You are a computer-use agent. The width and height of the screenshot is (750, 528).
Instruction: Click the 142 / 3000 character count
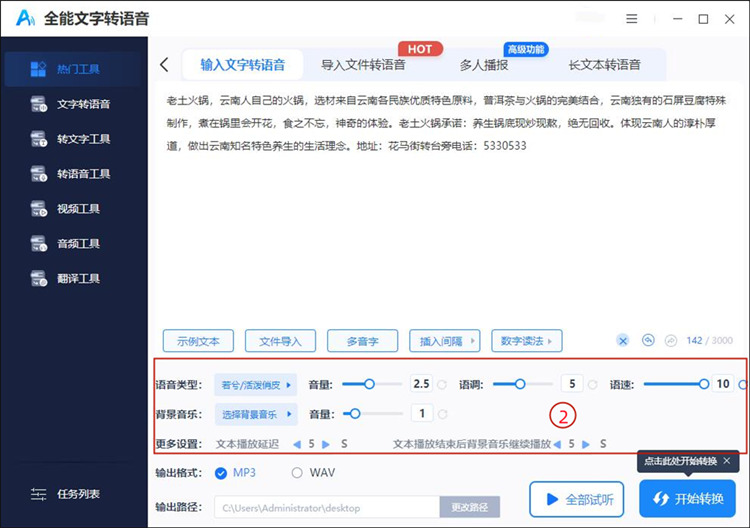click(709, 341)
